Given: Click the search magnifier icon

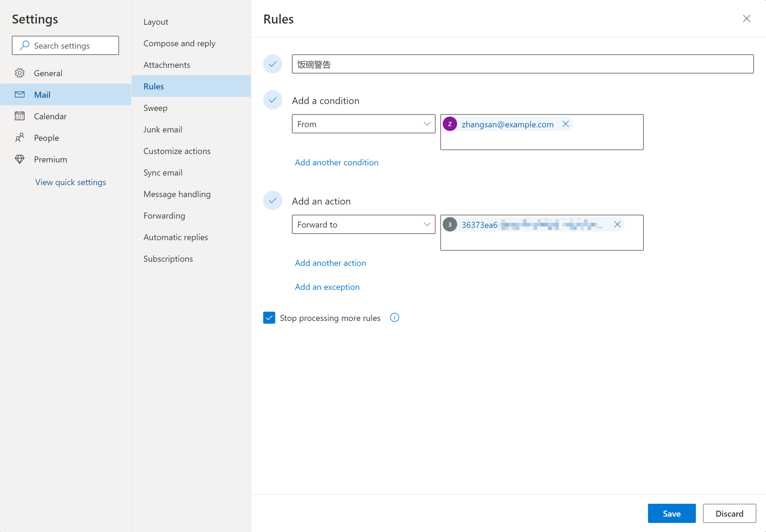Looking at the screenshot, I should 25,45.
